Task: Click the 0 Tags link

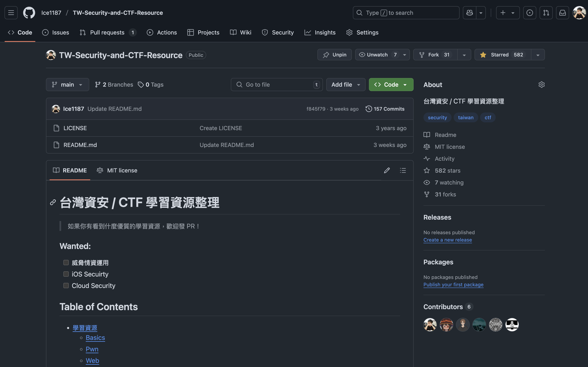Action: click(151, 85)
